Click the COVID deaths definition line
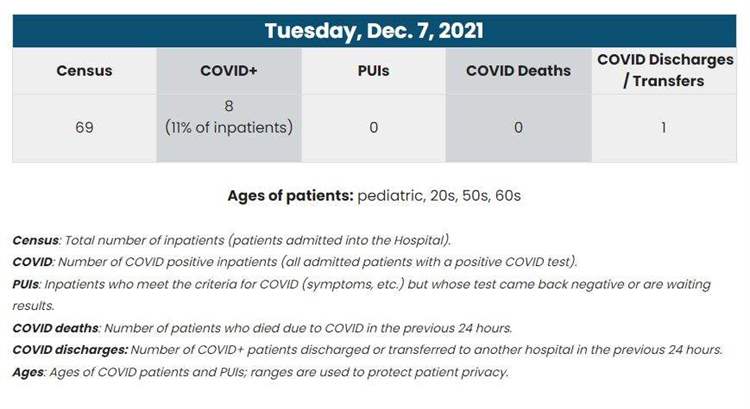Viewport: 750px width, 409px height. coord(262,328)
